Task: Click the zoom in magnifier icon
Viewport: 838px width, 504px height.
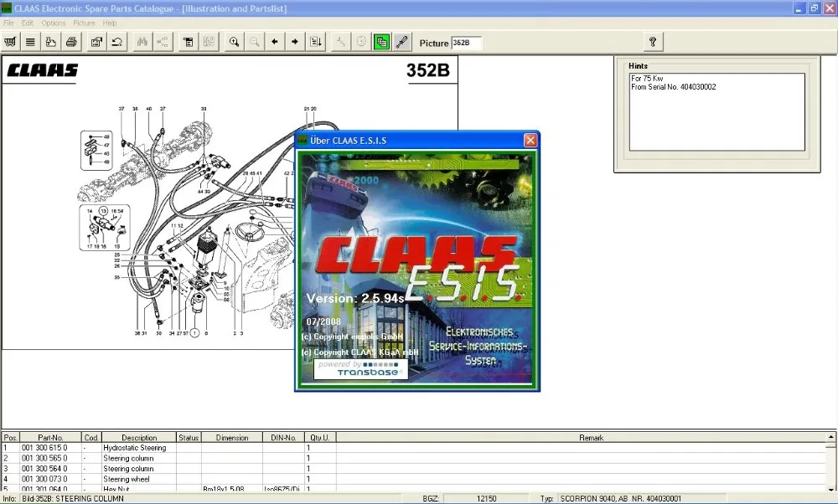Action: (x=234, y=42)
